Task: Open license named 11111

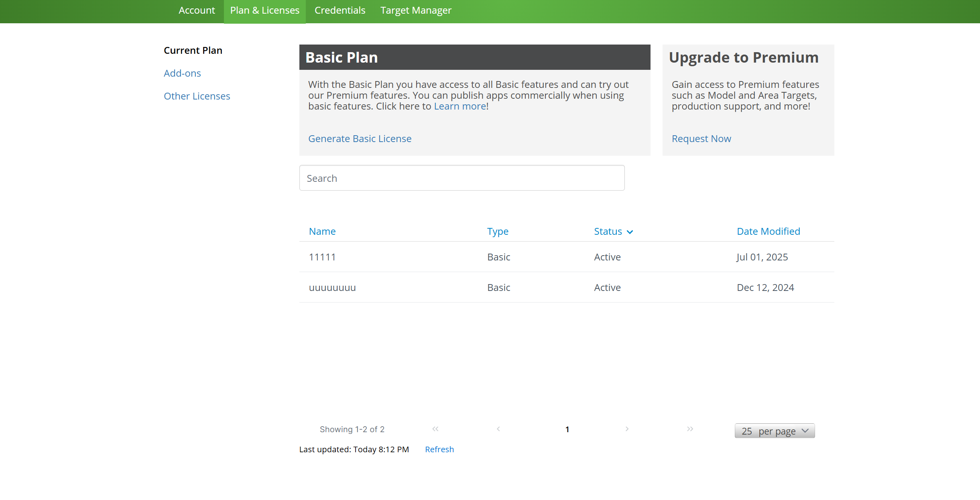Action: click(x=322, y=257)
